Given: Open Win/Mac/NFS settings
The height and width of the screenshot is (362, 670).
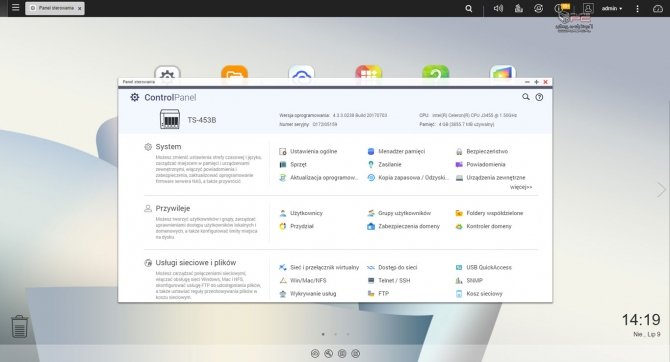Looking at the screenshot, I should [303, 281].
